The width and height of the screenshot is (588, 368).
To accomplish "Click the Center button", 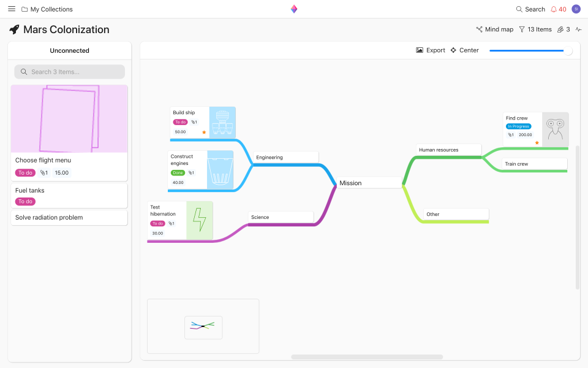I will click(x=464, y=50).
